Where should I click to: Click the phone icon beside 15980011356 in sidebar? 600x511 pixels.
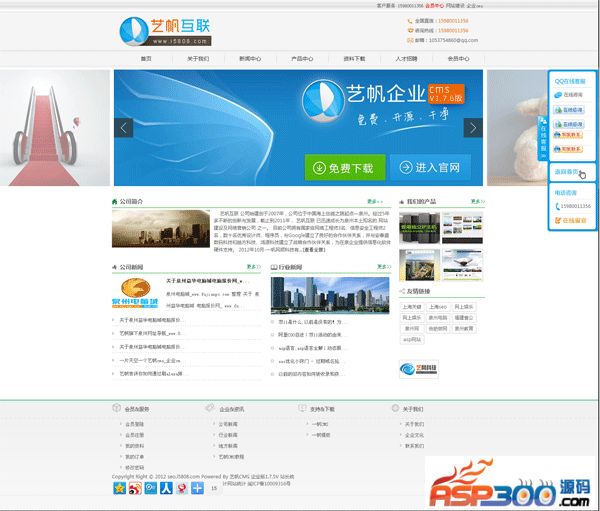click(557, 206)
